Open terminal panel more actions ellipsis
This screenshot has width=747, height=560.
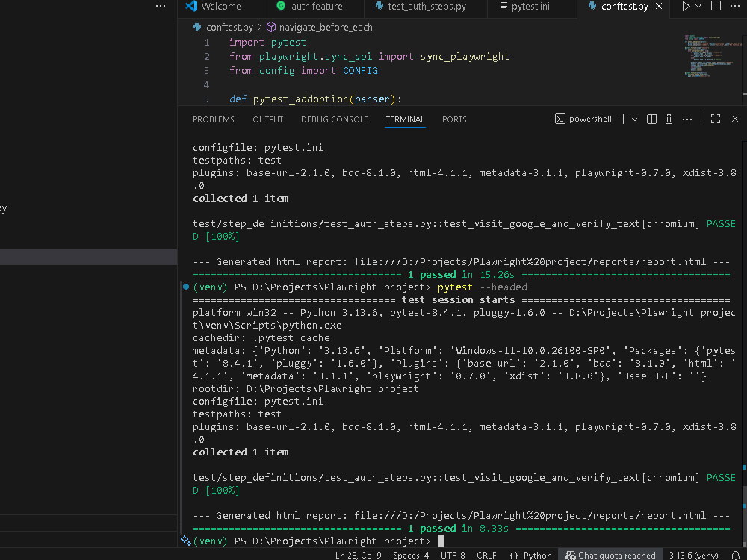coord(687,119)
